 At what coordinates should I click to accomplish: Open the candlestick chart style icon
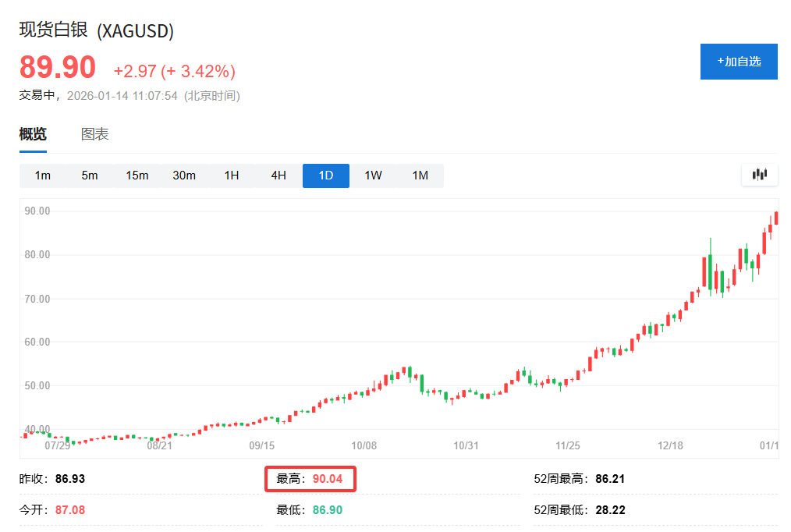pyautogui.click(x=758, y=175)
